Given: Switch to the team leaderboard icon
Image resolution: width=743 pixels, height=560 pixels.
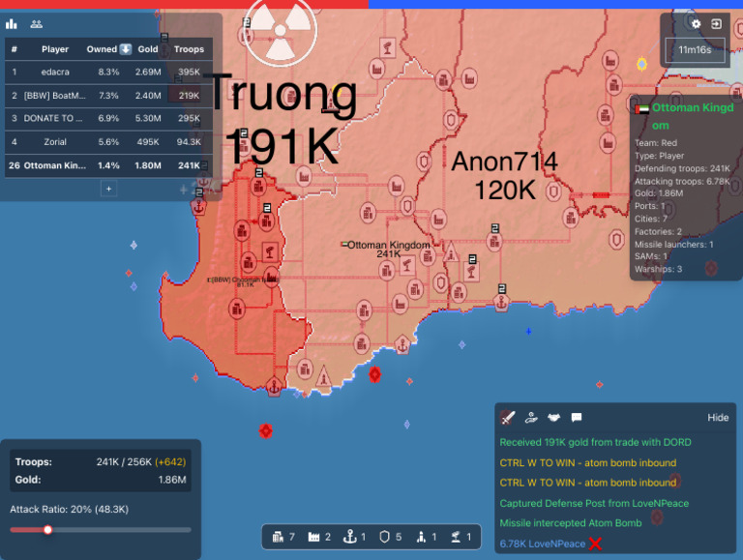Looking at the screenshot, I should pyautogui.click(x=37, y=24).
